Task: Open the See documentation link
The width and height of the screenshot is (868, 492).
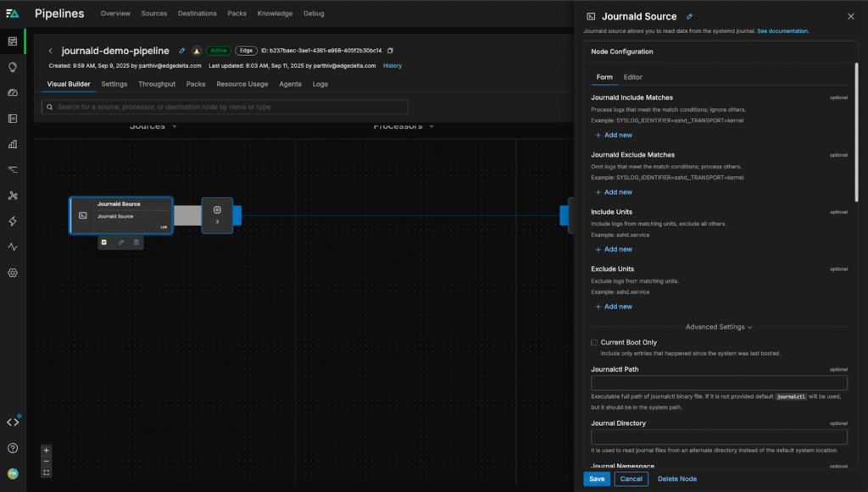Action: pos(782,31)
